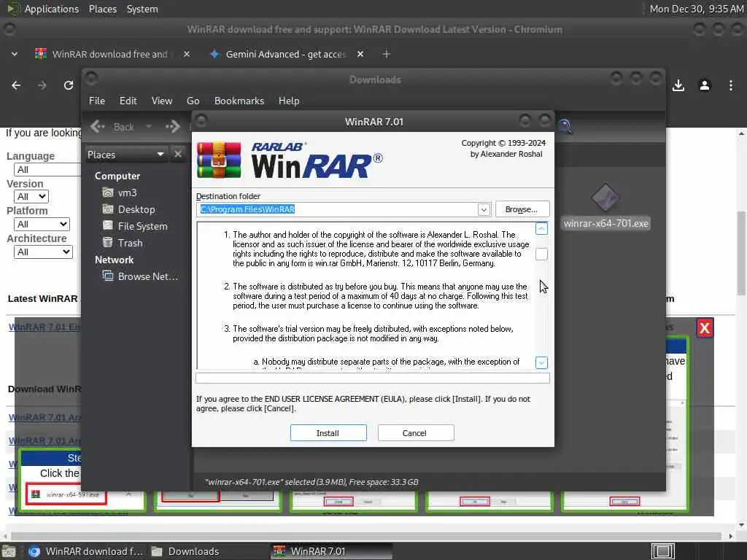Open View menu in Downloads window
Screen dimensions: 747x560
tap(162, 101)
